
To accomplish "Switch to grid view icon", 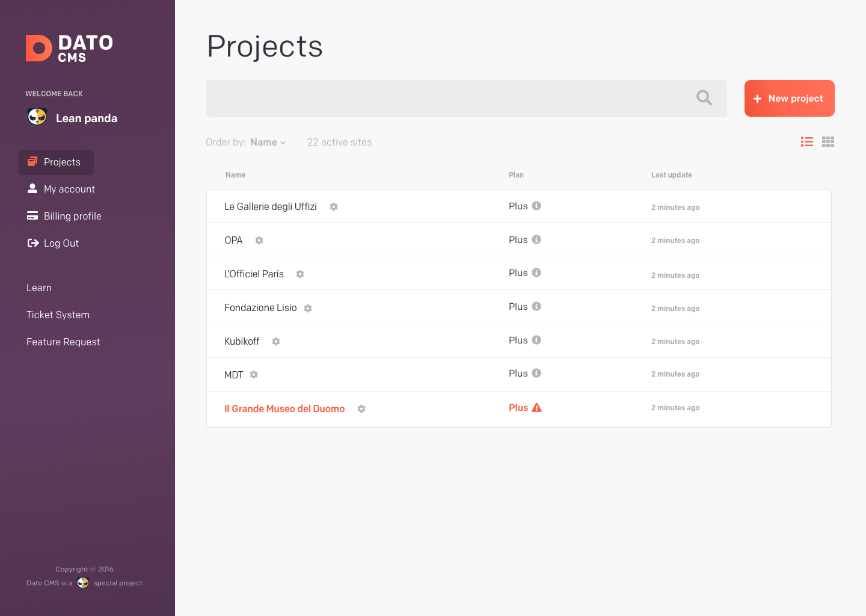I will coord(828,142).
